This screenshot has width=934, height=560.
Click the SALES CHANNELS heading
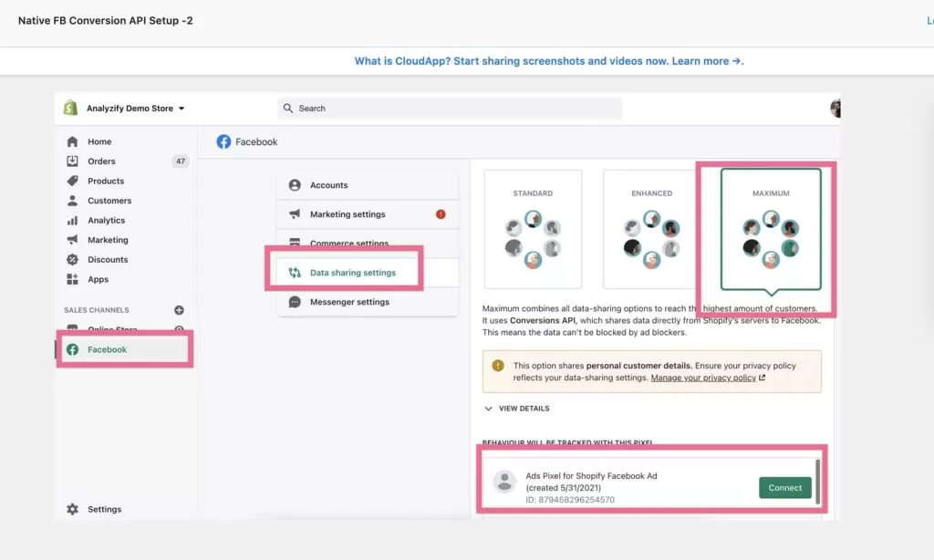pyautogui.click(x=97, y=310)
